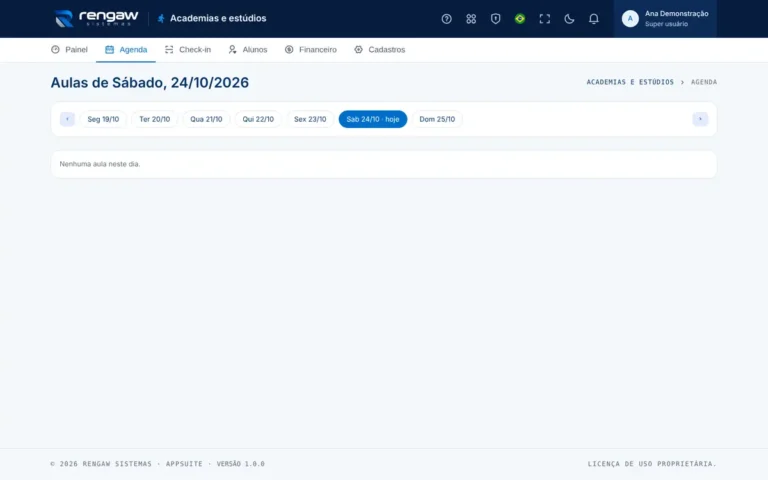The height and width of the screenshot is (480, 768).
Task: Go to next week arrow
Action: (700, 119)
